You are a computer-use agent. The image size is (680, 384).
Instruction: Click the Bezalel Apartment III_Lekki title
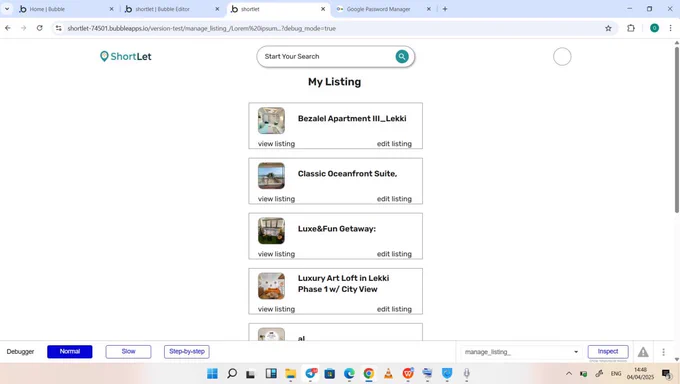tap(352, 118)
